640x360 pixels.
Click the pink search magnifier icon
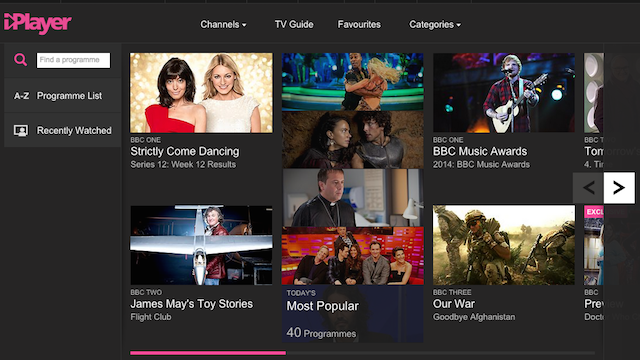tap(20, 60)
